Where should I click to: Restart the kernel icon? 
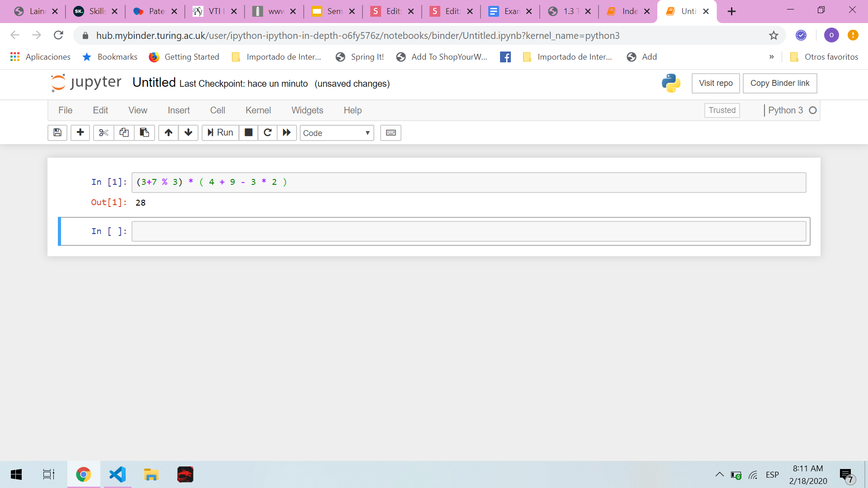tap(268, 132)
